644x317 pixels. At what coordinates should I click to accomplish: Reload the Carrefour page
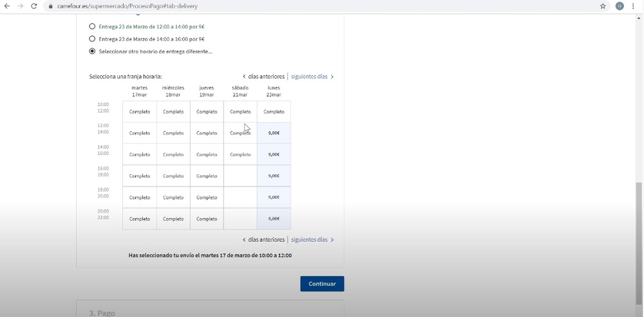tap(34, 6)
